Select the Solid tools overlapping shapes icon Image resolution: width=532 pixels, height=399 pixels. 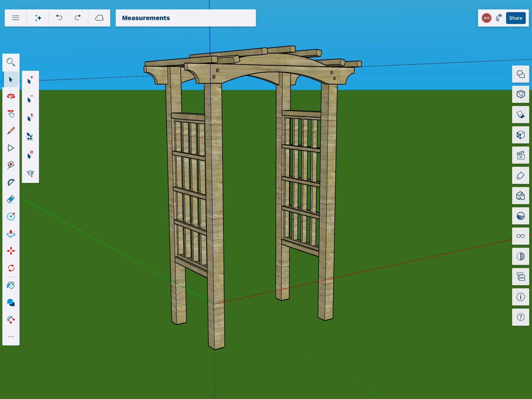(x=11, y=302)
